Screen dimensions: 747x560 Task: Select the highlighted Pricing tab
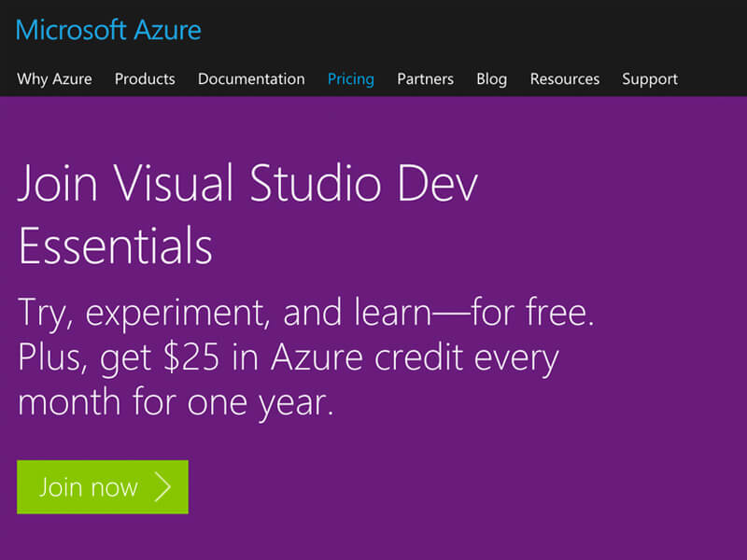[351, 79]
